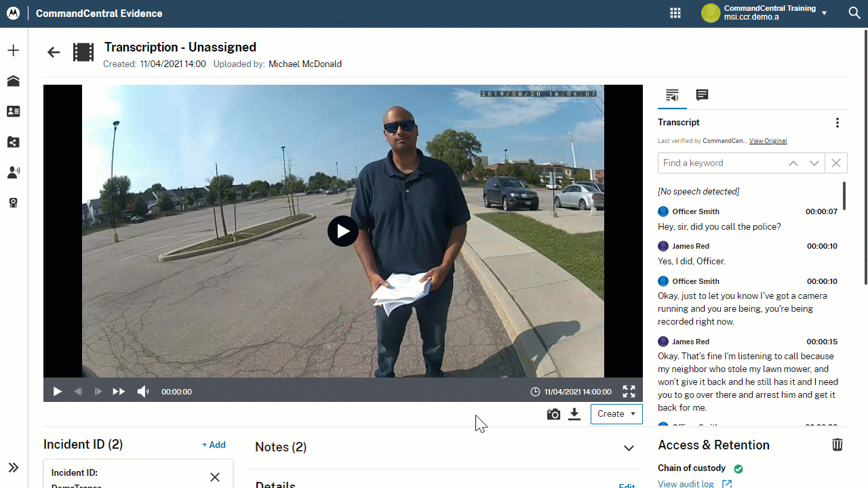Click fast forward in player controls
The height and width of the screenshot is (488, 868).
[x=119, y=392]
